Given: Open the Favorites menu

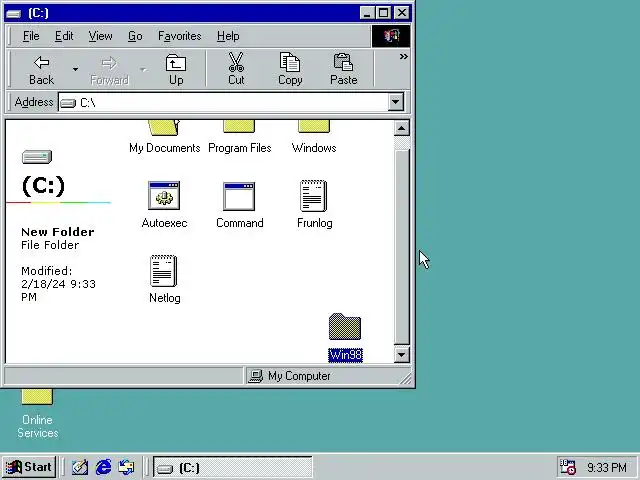Looking at the screenshot, I should click(x=180, y=36).
